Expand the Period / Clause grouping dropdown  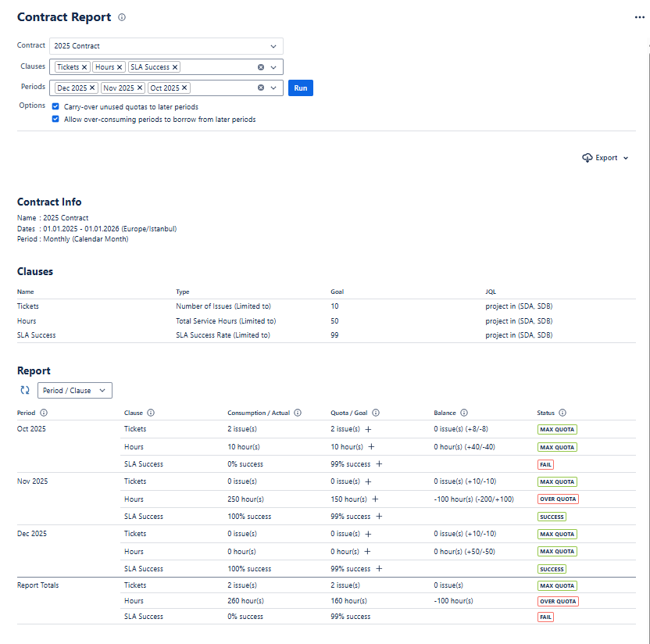pos(75,390)
